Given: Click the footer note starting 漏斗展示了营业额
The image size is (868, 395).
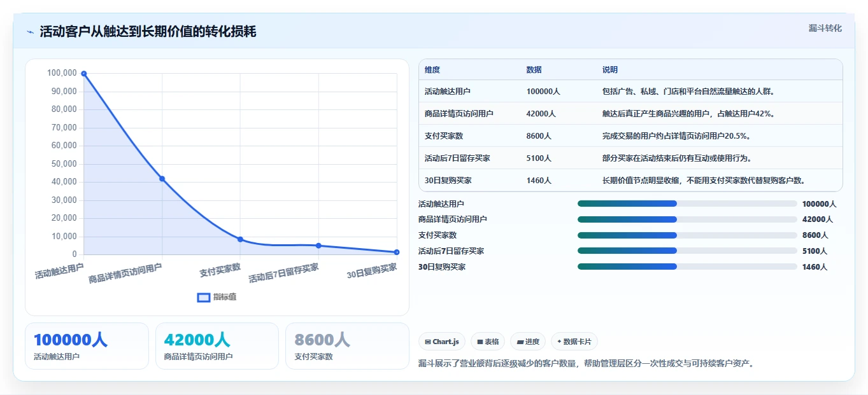Looking at the screenshot, I should tap(587, 364).
